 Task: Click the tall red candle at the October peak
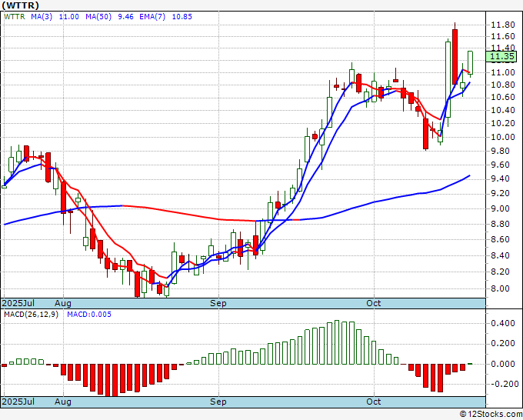(455, 54)
